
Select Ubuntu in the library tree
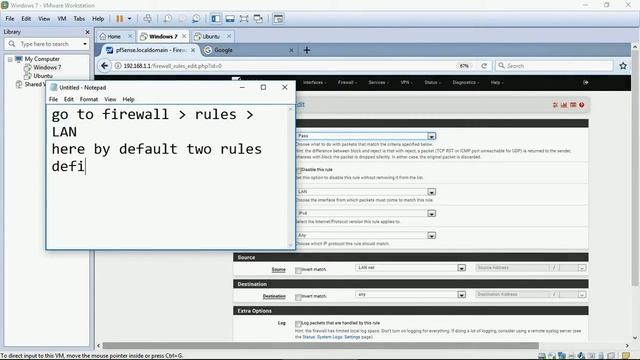(x=43, y=76)
